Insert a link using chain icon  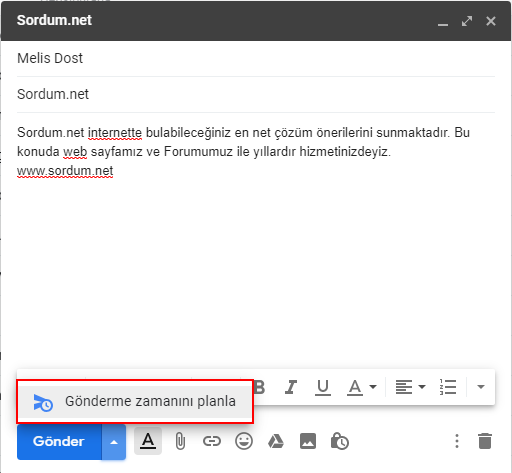212,441
